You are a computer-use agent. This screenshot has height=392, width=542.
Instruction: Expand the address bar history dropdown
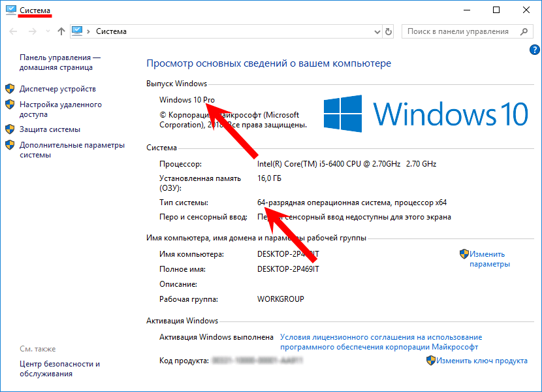[377, 32]
